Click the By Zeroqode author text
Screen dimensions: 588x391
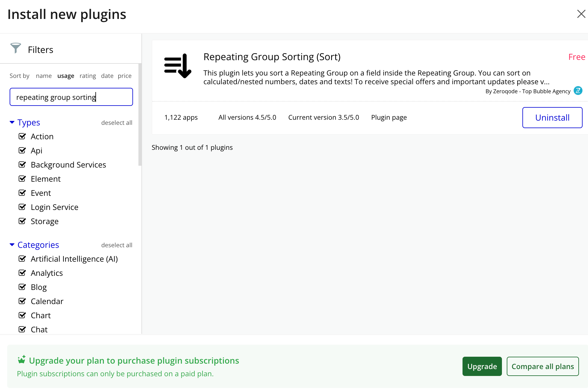pyautogui.click(x=528, y=91)
